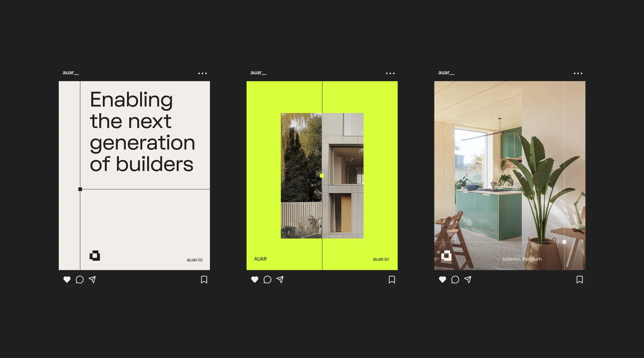Open three-dot menu on first post
The image size is (644, 358).
tap(202, 73)
